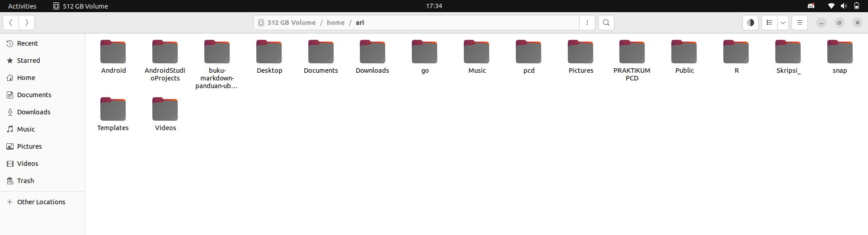Click the home segment in path bar

point(335,23)
